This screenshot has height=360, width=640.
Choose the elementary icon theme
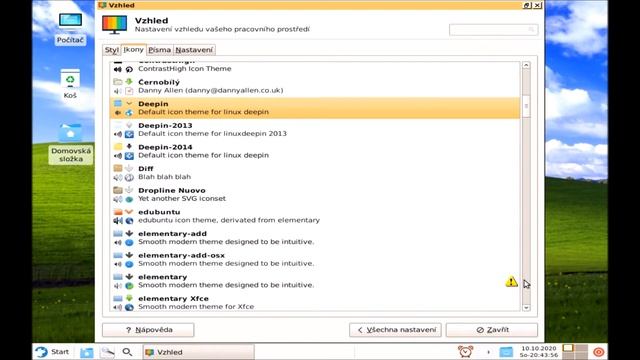[x=315, y=281]
